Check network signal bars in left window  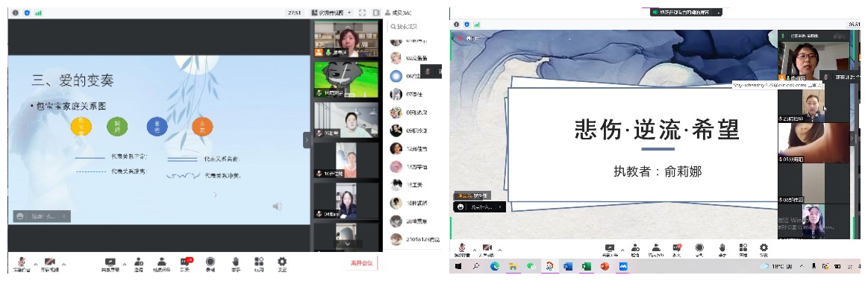[38, 12]
